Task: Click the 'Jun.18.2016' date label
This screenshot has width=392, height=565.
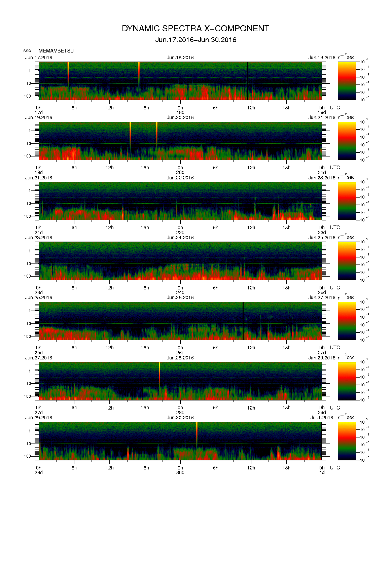Action: tap(180, 58)
